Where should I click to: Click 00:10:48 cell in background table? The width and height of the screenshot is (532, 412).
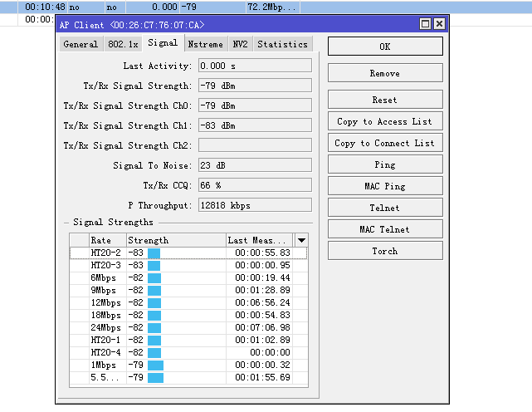(x=43, y=7)
